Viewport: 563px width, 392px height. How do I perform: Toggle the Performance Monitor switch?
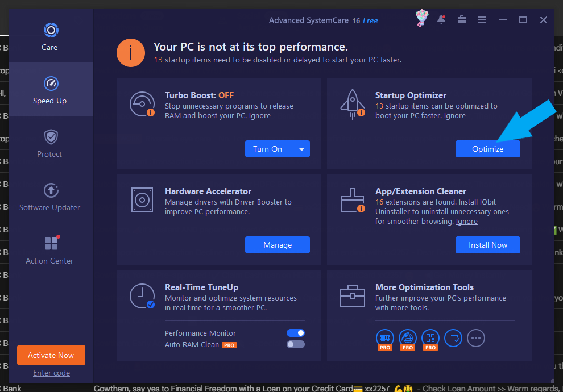tap(296, 333)
